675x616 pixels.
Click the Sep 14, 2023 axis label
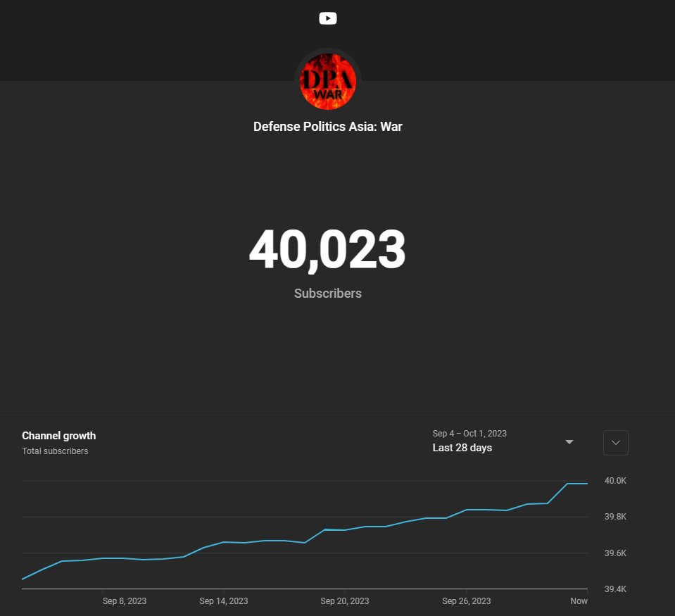(x=223, y=601)
